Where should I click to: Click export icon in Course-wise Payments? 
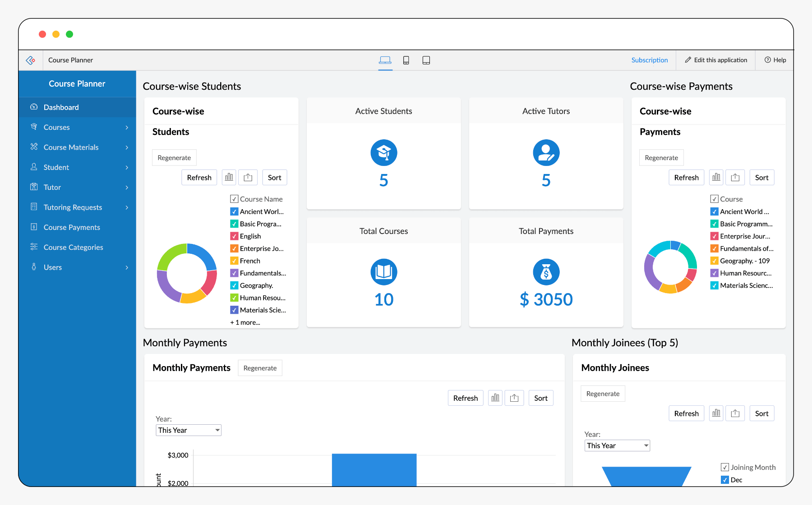pos(735,178)
